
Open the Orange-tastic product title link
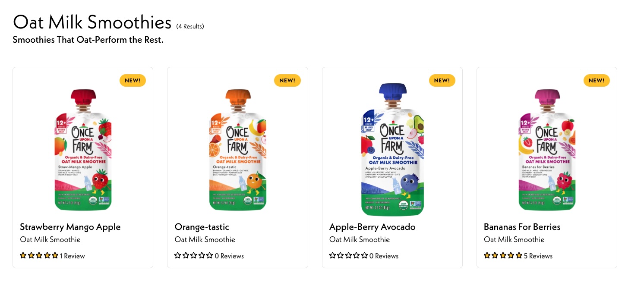202,227
